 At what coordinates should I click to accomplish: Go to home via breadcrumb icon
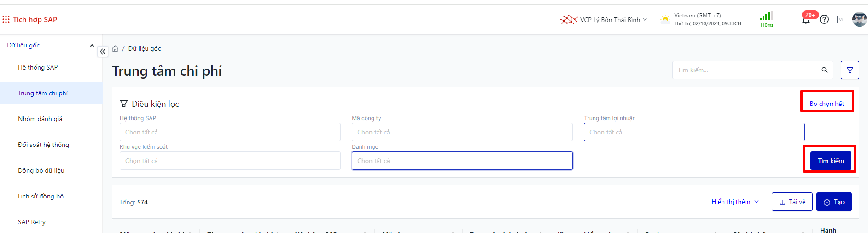(115, 48)
